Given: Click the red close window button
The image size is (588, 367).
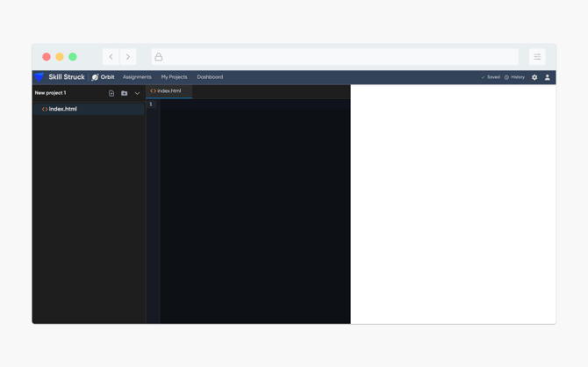Looking at the screenshot, I should pyautogui.click(x=47, y=57).
